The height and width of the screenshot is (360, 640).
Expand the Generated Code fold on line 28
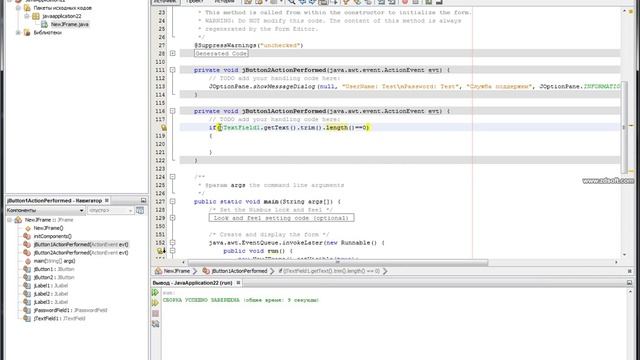[173, 53]
